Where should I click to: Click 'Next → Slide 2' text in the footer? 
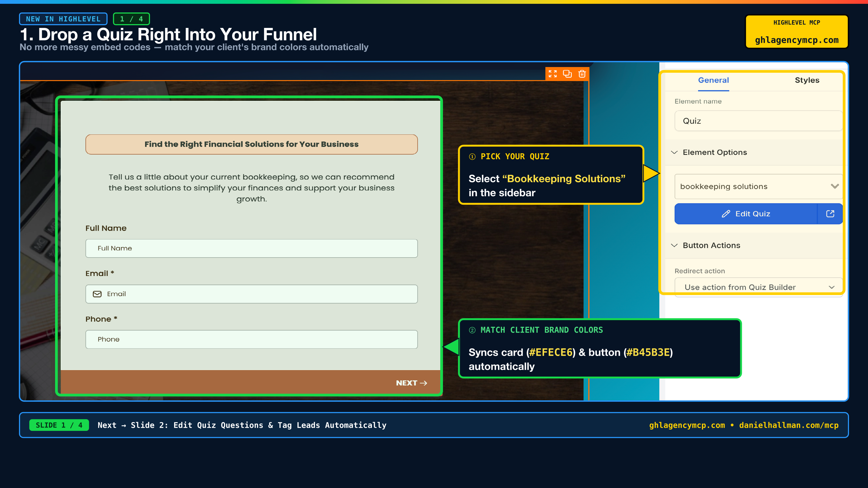pyautogui.click(x=132, y=425)
